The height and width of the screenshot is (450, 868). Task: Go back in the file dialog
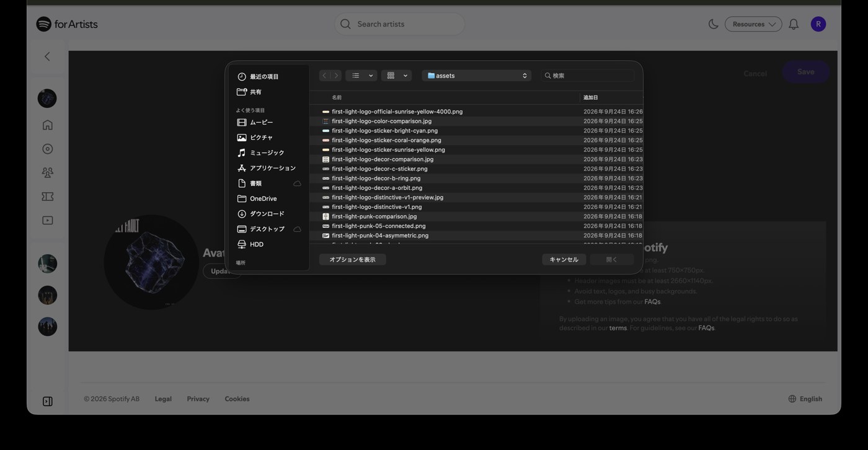324,76
